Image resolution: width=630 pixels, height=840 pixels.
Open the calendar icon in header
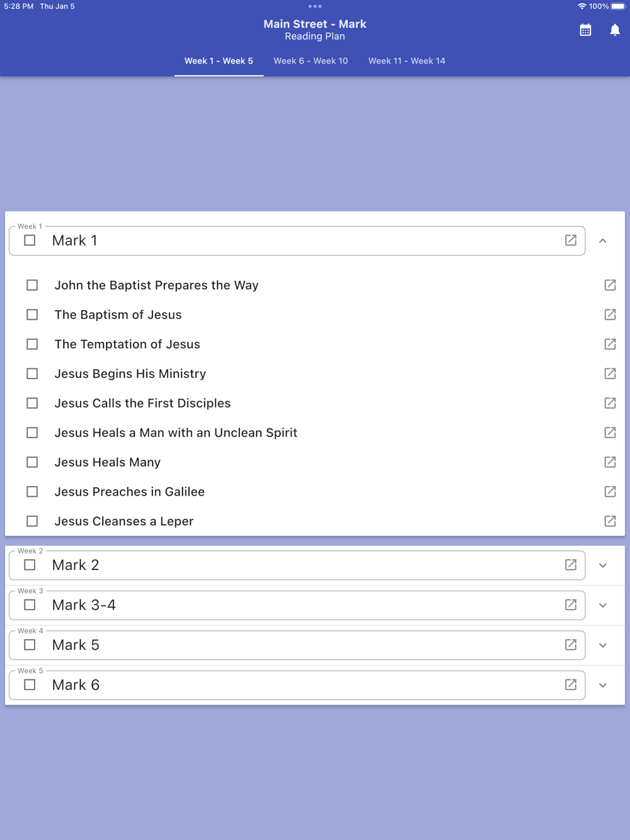pyautogui.click(x=585, y=30)
